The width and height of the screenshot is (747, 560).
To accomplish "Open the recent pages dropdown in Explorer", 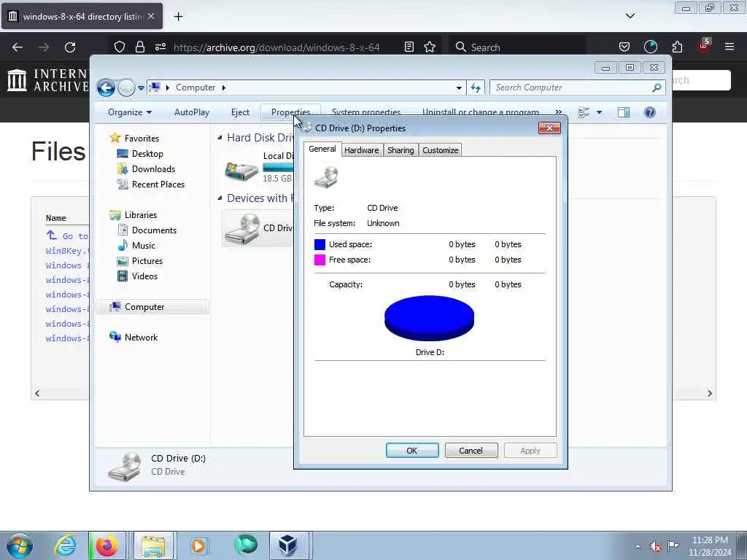I will click(x=141, y=88).
